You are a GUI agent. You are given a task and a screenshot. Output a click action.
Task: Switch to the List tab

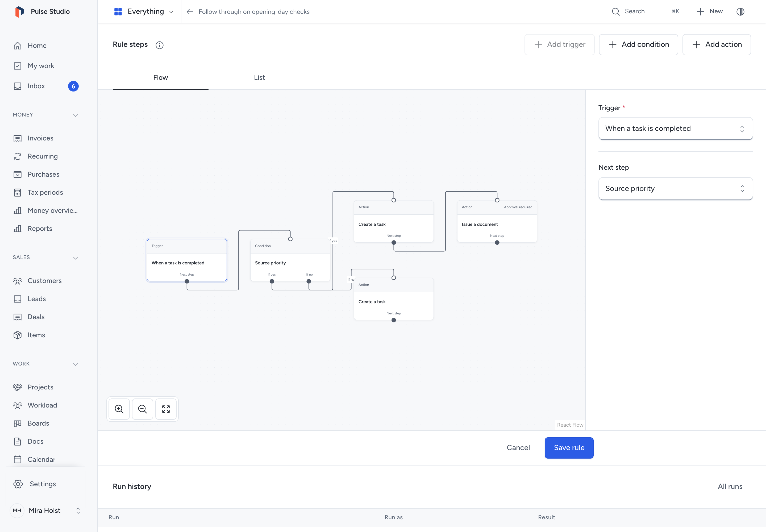(259, 78)
